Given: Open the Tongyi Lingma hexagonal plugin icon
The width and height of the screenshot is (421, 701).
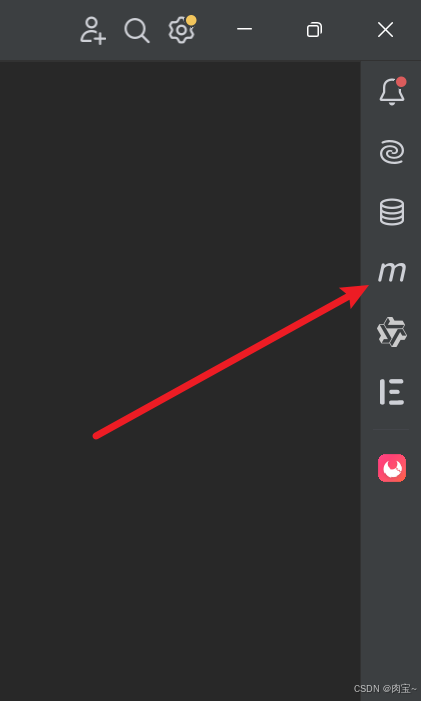Looking at the screenshot, I should pos(392,332).
